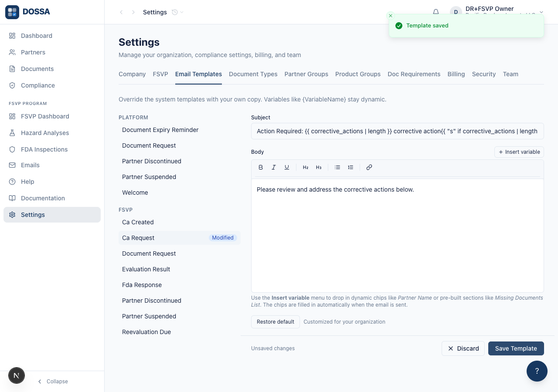
Task: Apply Heading 2 style
Action: [306, 167]
